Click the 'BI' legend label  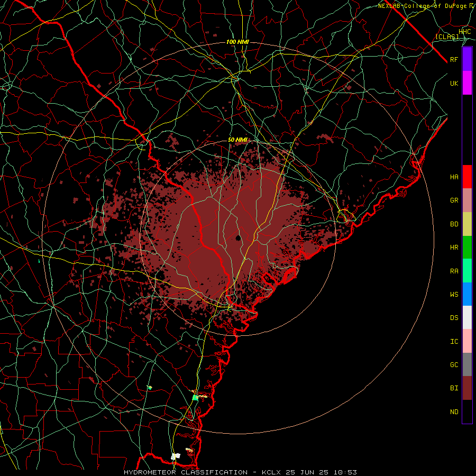[x=454, y=388]
